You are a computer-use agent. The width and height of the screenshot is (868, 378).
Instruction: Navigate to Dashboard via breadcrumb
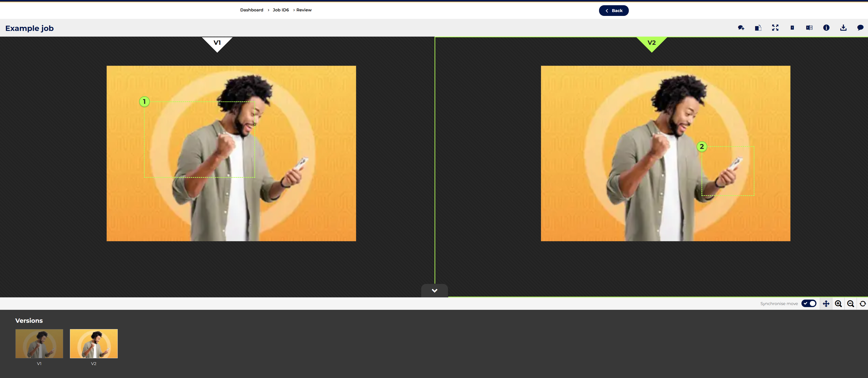[x=251, y=10]
